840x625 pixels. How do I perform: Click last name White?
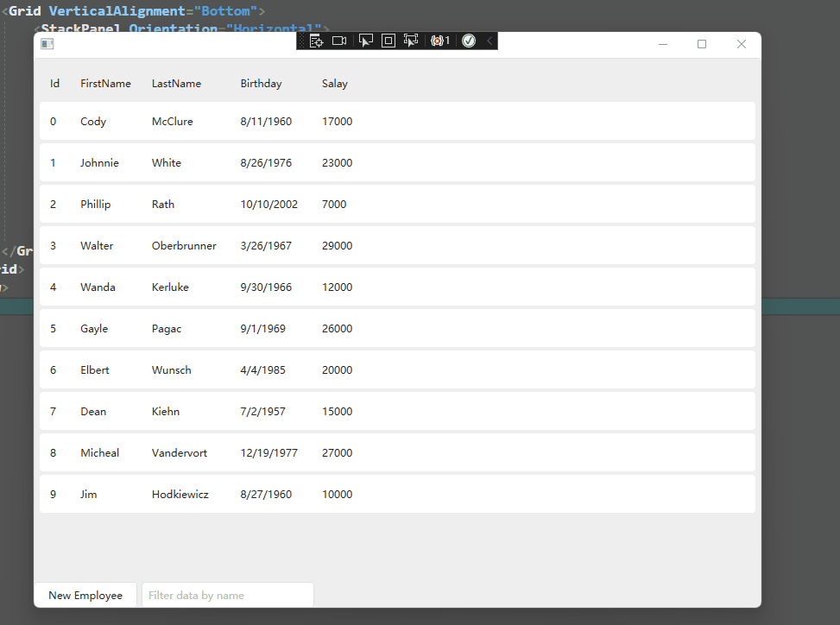pyautogui.click(x=167, y=163)
